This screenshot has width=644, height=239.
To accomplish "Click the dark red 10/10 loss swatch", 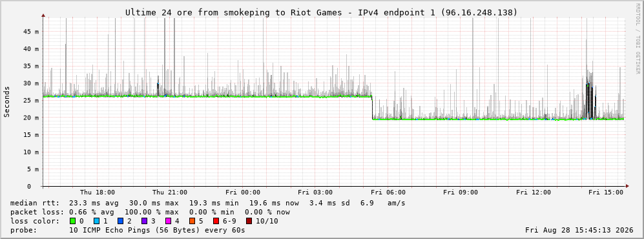I will pyautogui.click(x=249, y=221).
